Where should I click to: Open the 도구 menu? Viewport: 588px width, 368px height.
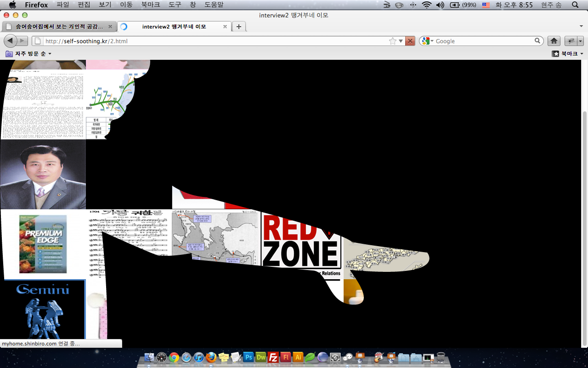tap(175, 5)
